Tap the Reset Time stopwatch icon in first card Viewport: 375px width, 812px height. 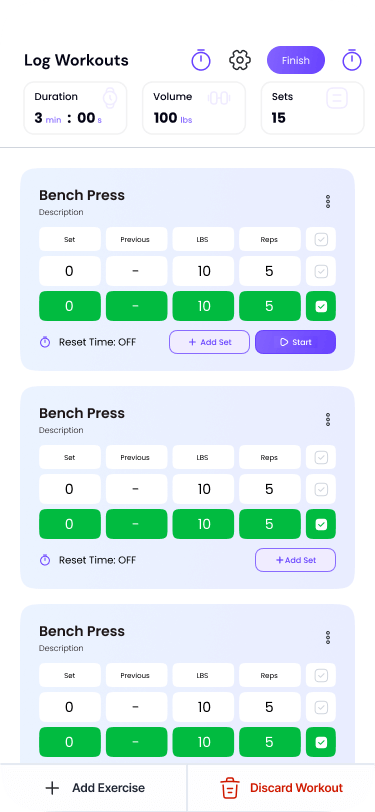(x=45, y=342)
